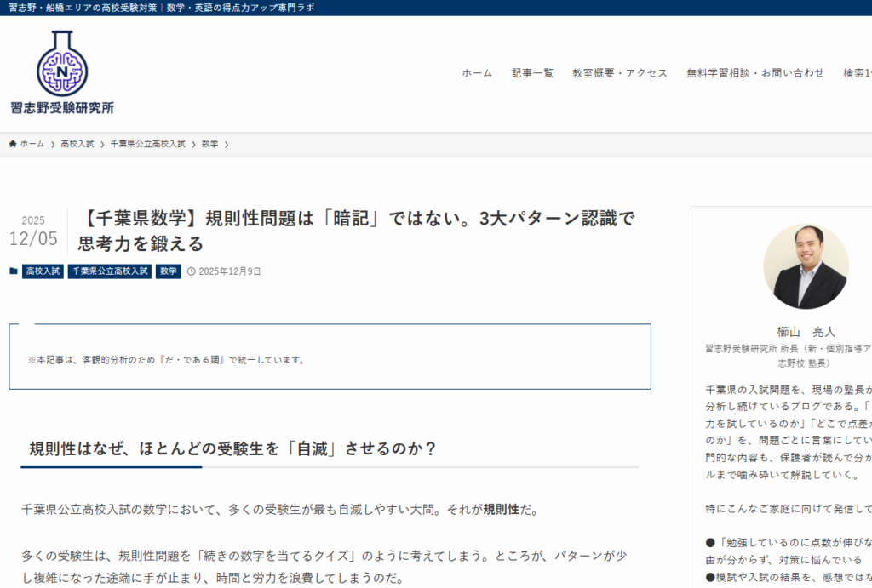
Task: Click the clock icon beside 2025年12月9日
Action: (191, 271)
